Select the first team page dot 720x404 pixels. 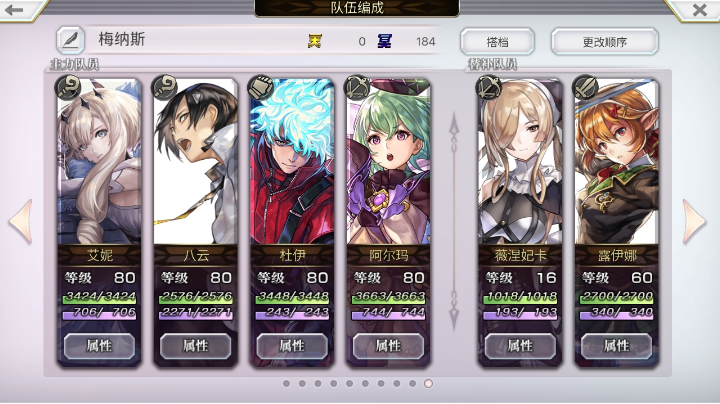pos(287,383)
